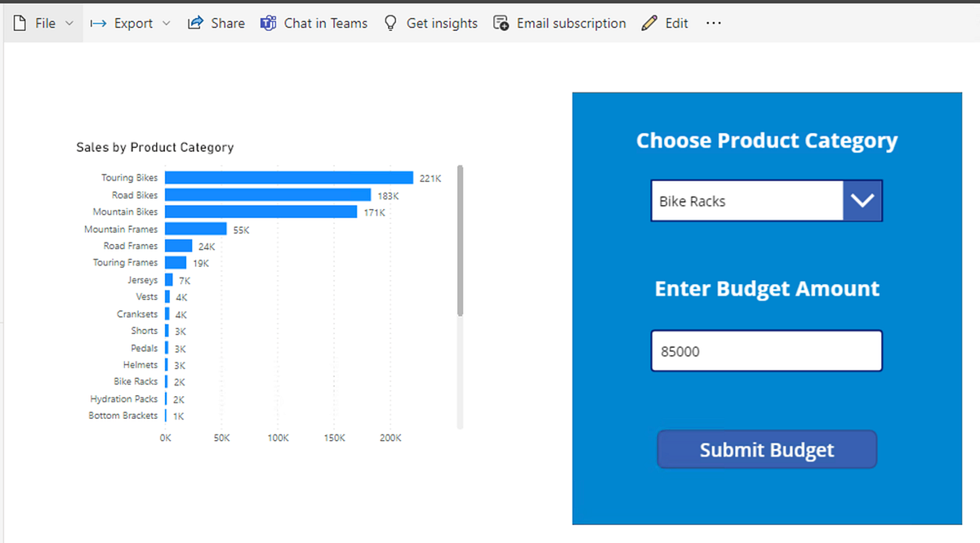980x543 pixels.
Task: Click the Get insights lightbulb icon
Action: tap(392, 23)
